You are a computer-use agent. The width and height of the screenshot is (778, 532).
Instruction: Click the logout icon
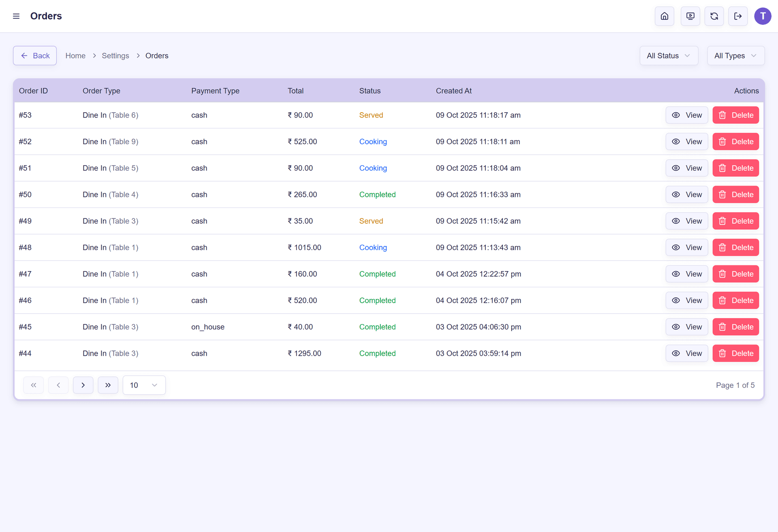(738, 16)
